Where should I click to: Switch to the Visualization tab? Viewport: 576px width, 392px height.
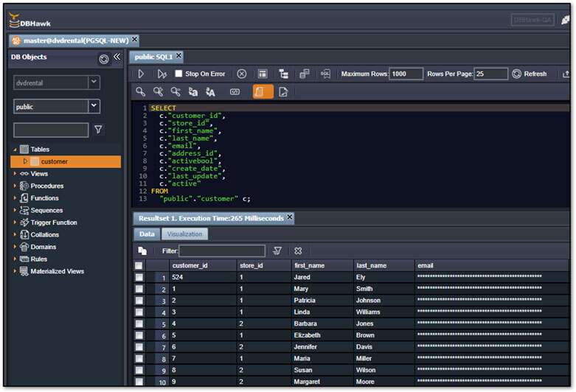click(x=184, y=234)
